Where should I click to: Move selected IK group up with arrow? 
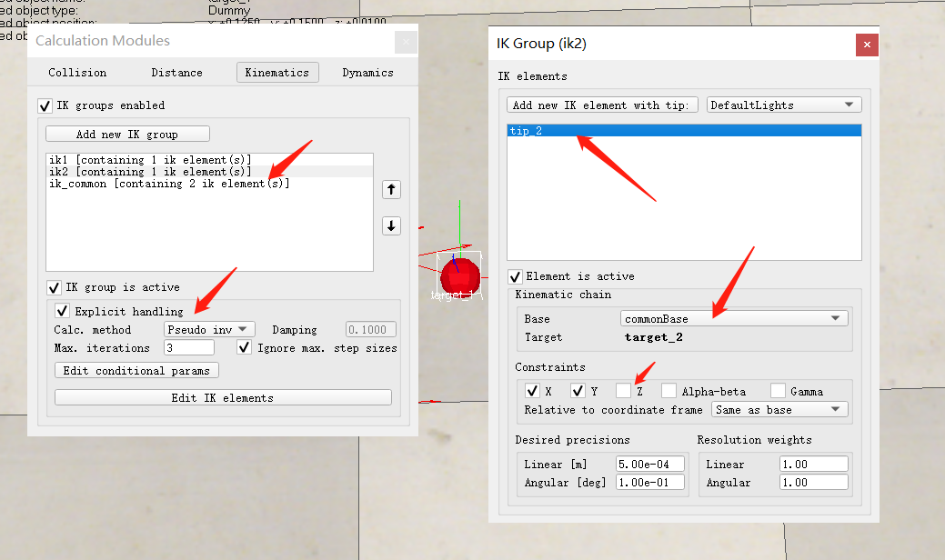[391, 190]
